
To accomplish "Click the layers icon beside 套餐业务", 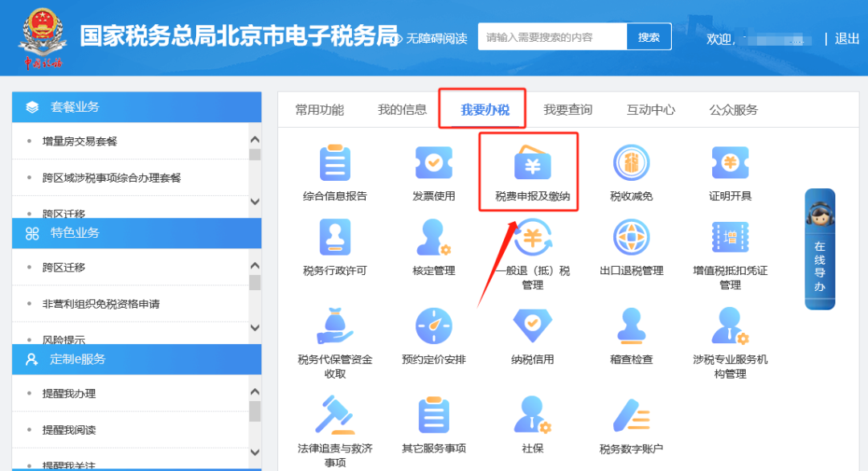I will [32, 107].
